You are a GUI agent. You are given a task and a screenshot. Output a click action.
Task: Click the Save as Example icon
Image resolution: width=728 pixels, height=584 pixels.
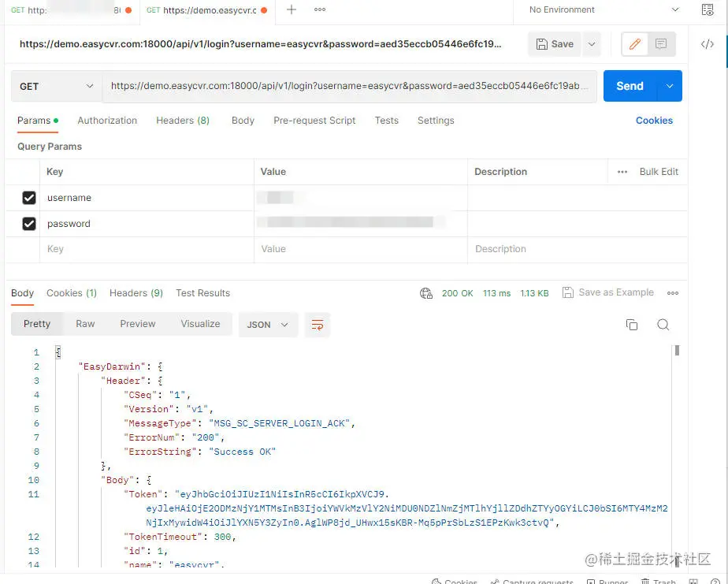567,292
